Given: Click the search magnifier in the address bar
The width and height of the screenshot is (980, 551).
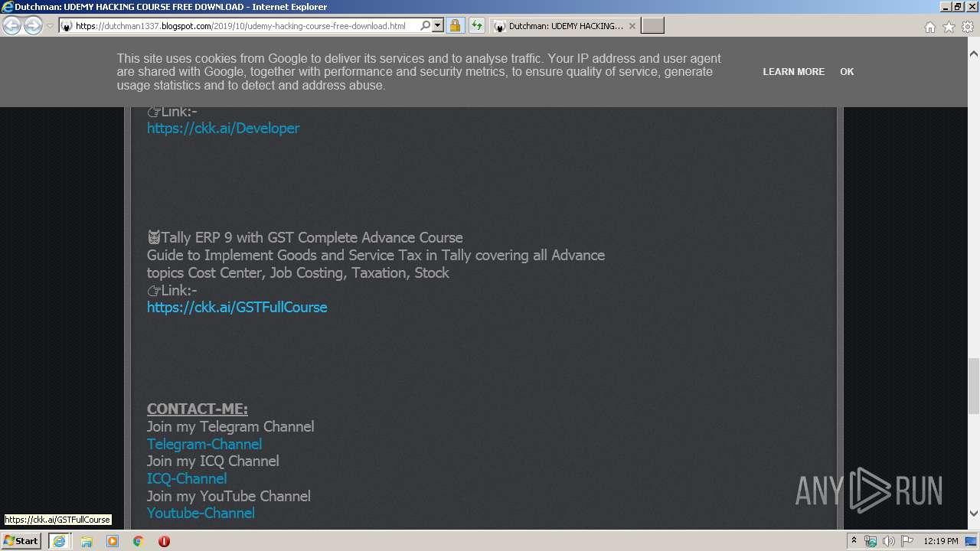Looking at the screenshot, I should [425, 25].
